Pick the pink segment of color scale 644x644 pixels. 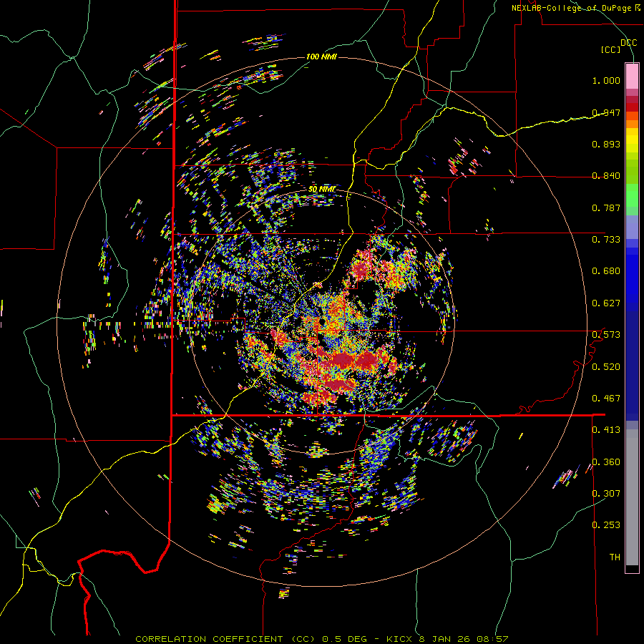(x=632, y=77)
